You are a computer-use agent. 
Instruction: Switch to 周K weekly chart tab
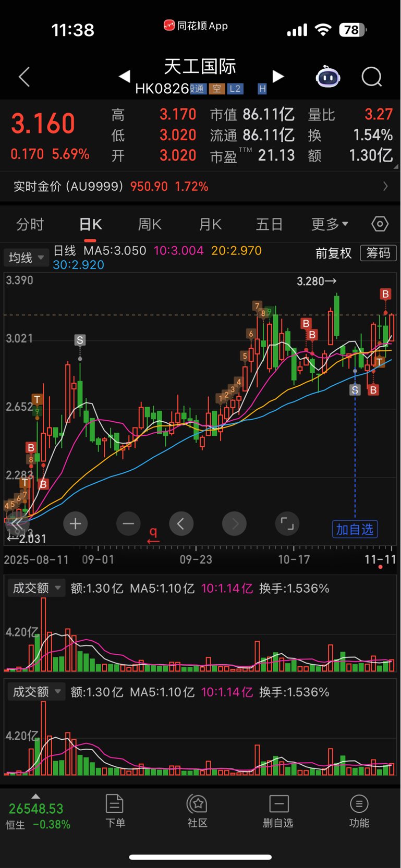tap(150, 225)
